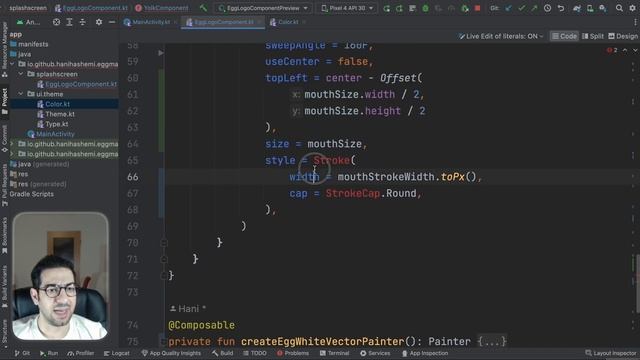Collapse the splashscreen package folder
This screenshot has height=360, width=640.
point(21,74)
